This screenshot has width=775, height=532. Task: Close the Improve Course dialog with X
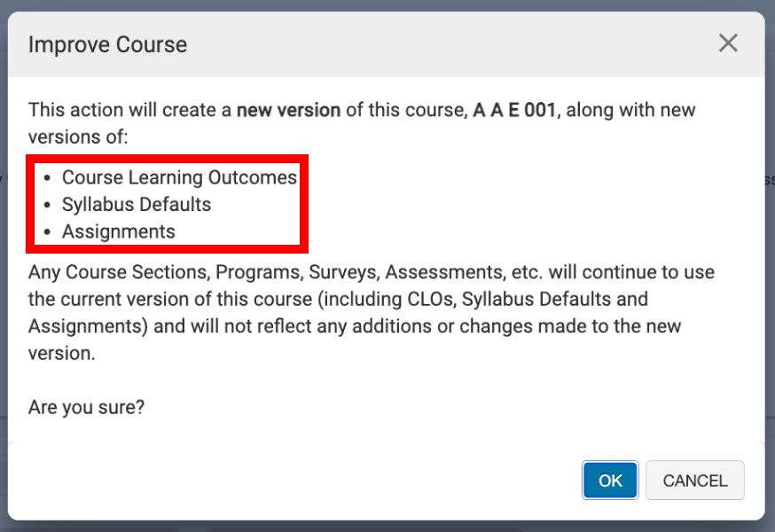pos(728,43)
